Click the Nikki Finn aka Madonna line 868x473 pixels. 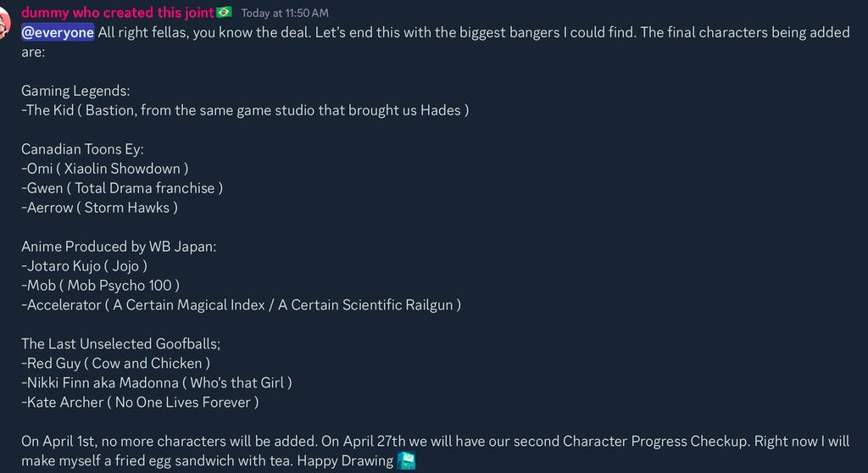pyautogui.click(x=157, y=383)
